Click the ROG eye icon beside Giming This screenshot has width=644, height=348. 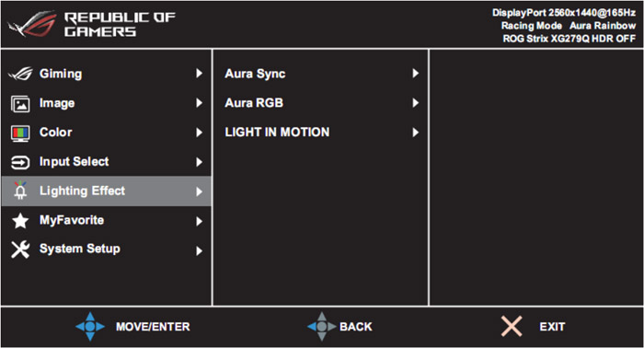[x=20, y=74]
